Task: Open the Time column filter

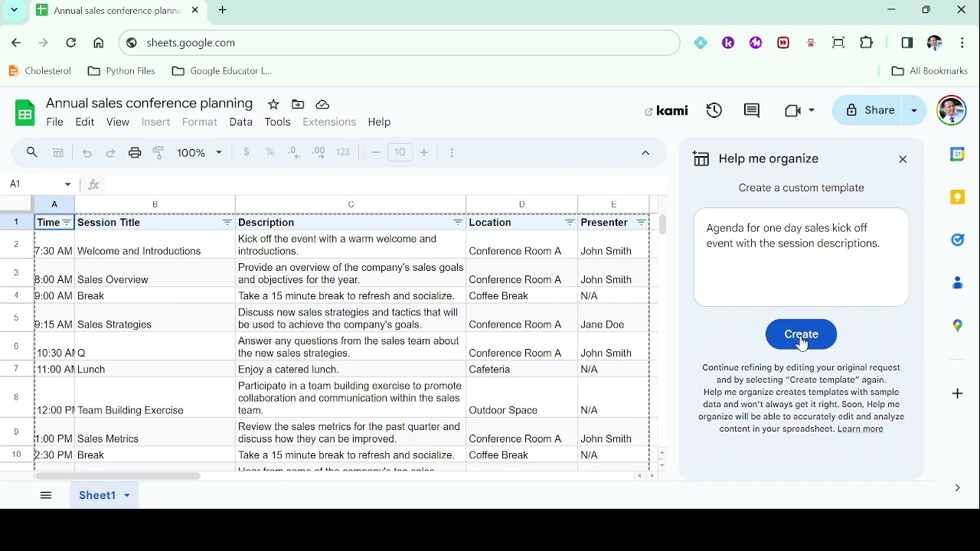Action: 67,223
